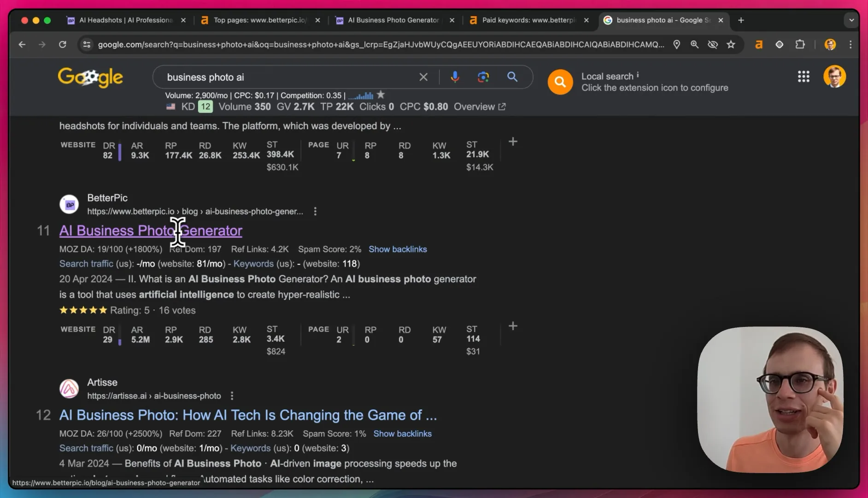Star the keyword in Keywords Everywhere bar
The image size is (868, 498).
(x=381, y=95)
